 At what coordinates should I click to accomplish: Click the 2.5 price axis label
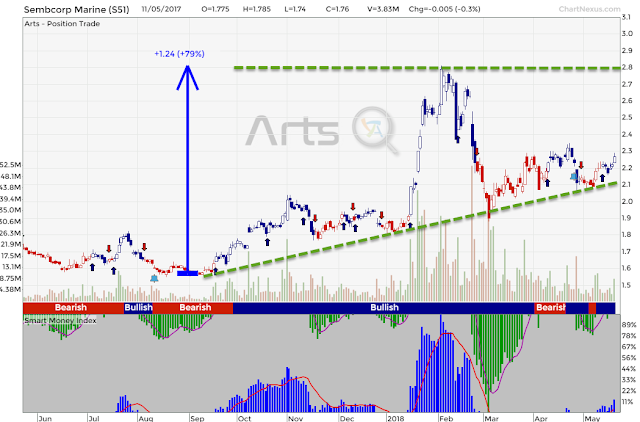tap(627, 117)
